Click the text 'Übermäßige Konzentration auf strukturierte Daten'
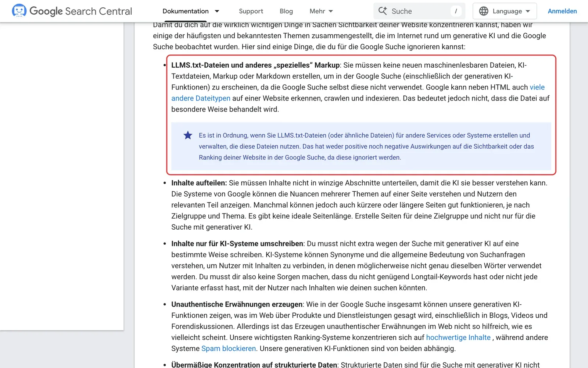This screenshot has height=368, width=588. pos(254,365)
